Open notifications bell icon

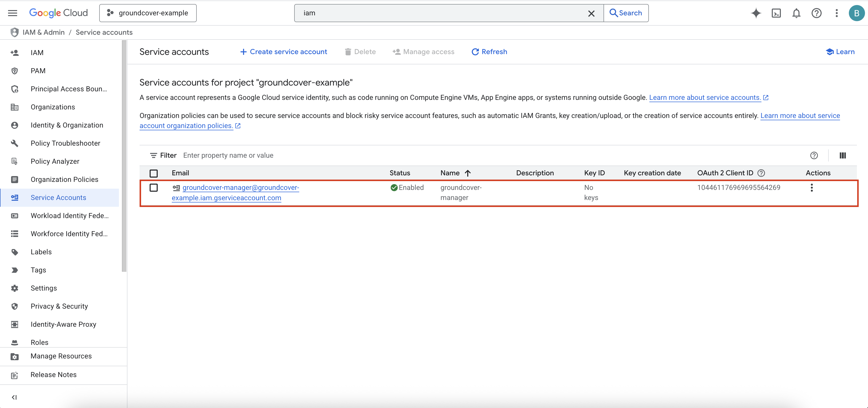tap(796, 13)
